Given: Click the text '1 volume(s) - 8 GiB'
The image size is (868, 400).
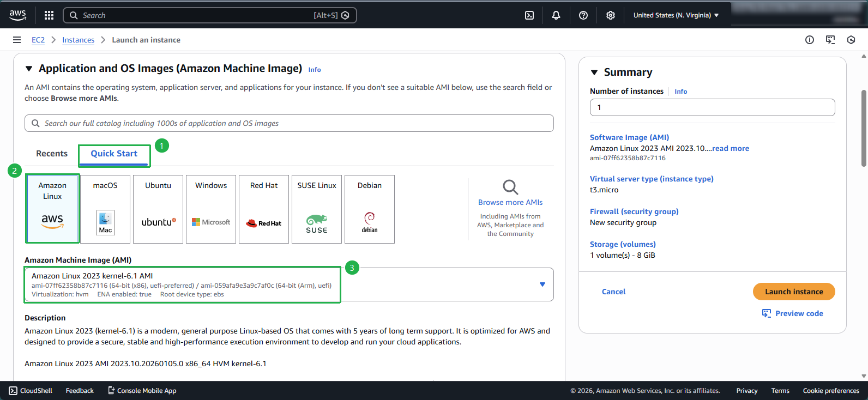Looking at the screenshot, I should [x=623, y=255].
